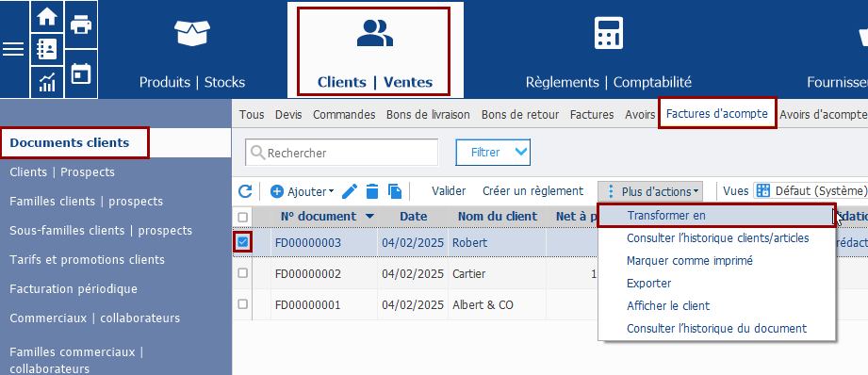Select document number FD00000003
Screen dimensions: 868x375
coord(308,243)
